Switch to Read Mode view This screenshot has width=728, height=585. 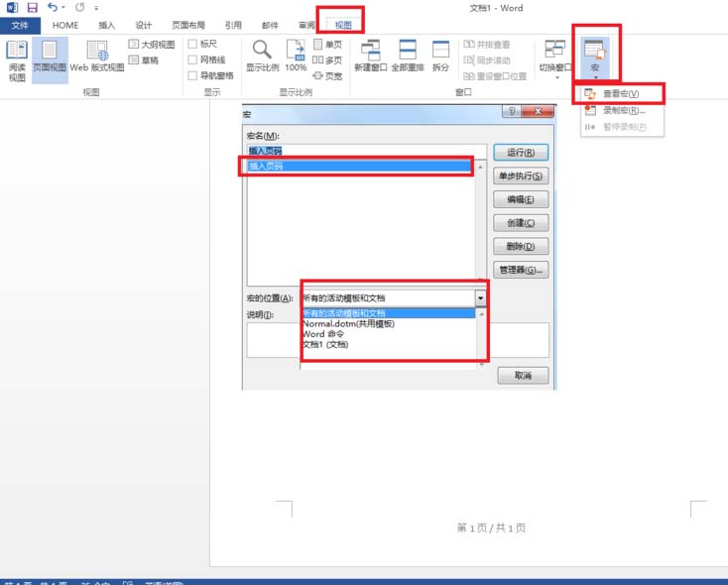coord(17,60)
